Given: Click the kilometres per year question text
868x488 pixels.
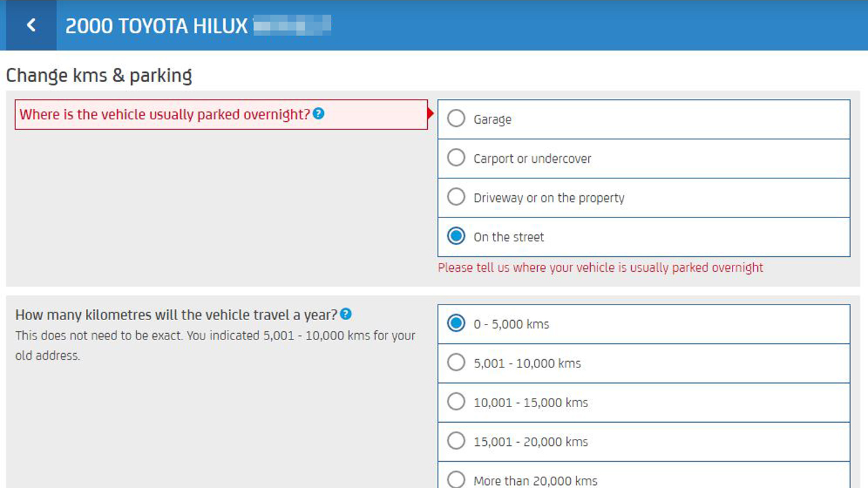Looking at the screenshot, I should pos(176,315).
